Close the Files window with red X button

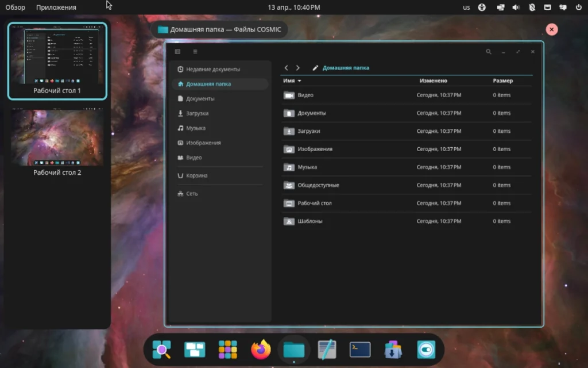click(552, 29)
